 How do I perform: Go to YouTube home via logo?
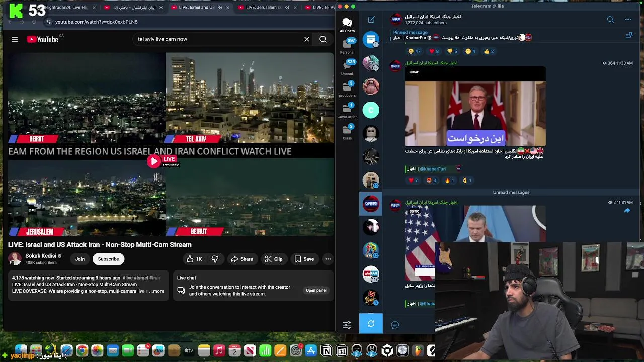tap(43, 39)
